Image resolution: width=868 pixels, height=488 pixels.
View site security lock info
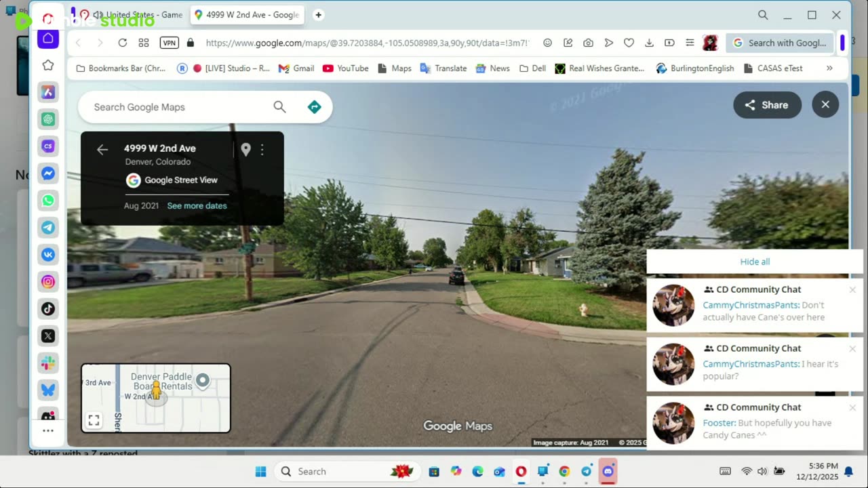click(x=191, y=43)
